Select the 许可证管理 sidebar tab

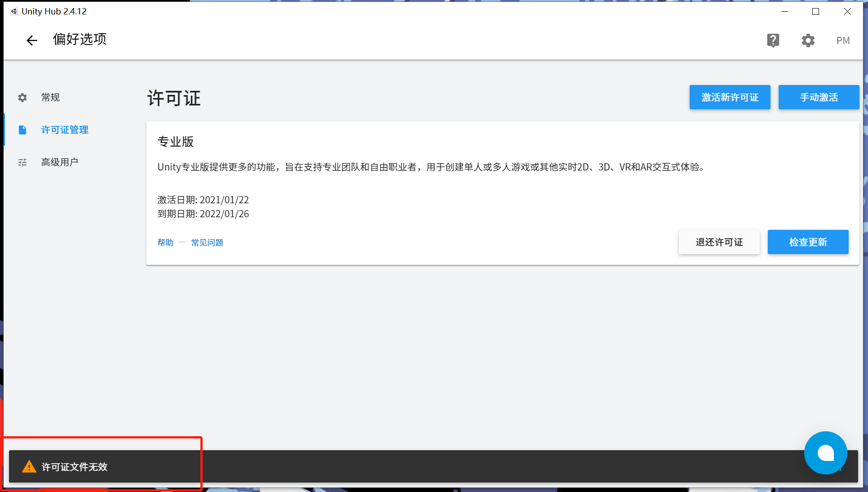tap(65, 130)
